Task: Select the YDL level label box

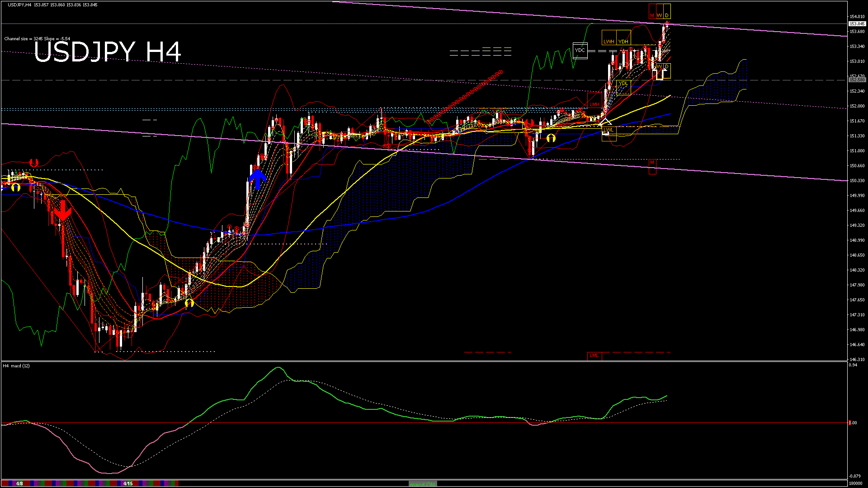Action: (623, 87)
